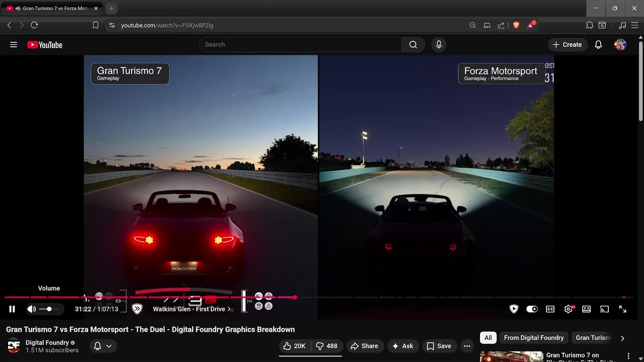The image size is (644, 362).
Task: Start voice search with microphone
Action: 439,45
